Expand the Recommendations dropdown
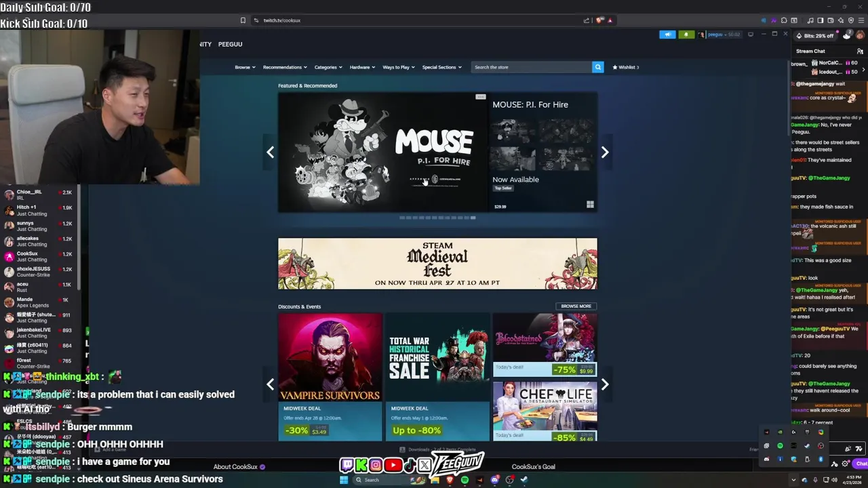 point(285,67)
